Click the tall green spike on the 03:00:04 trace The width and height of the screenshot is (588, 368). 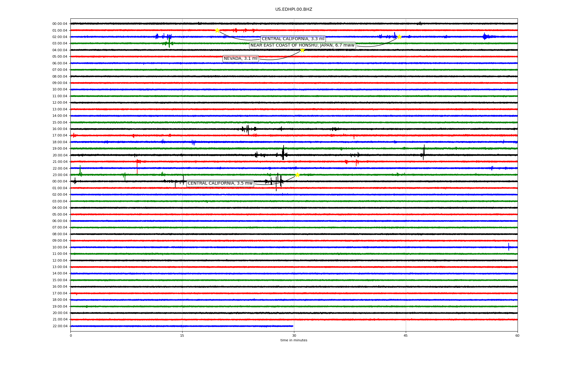169,43
